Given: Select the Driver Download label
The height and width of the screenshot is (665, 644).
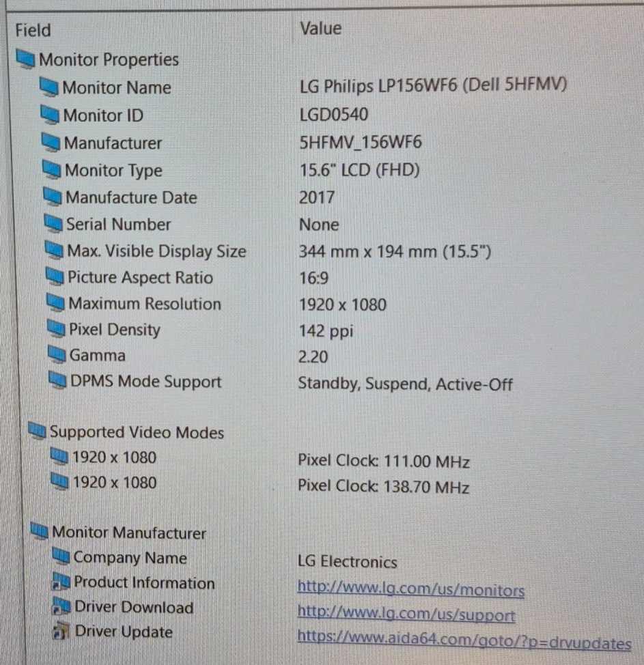Looking at the screenshot, I should coord(134,607).
